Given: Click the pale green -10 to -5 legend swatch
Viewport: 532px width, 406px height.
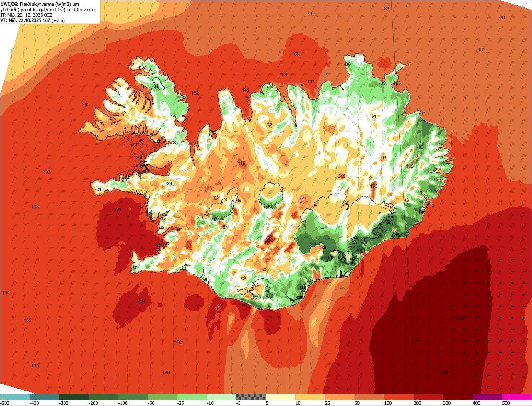Looking at the screenshot, I should (x=221, y=397).
